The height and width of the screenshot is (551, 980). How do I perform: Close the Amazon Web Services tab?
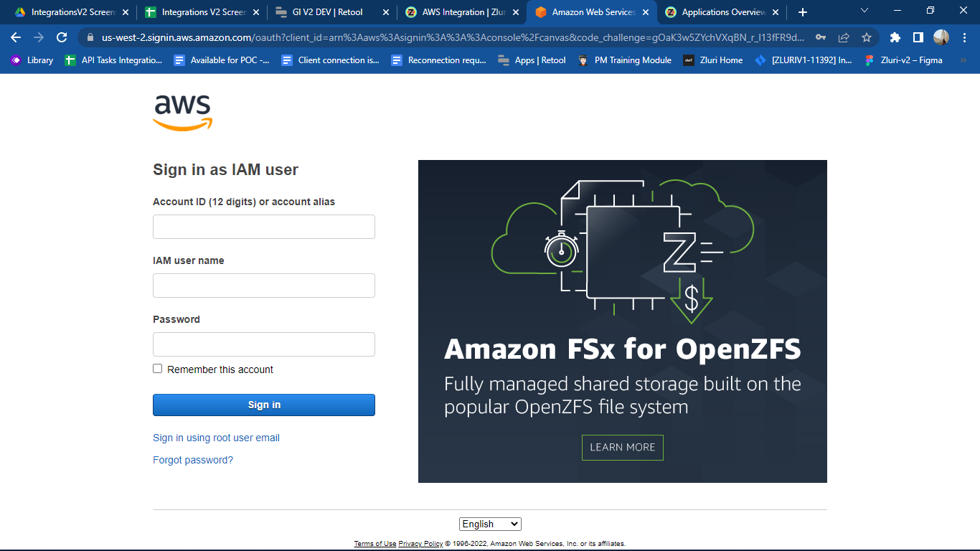(645, 12)
